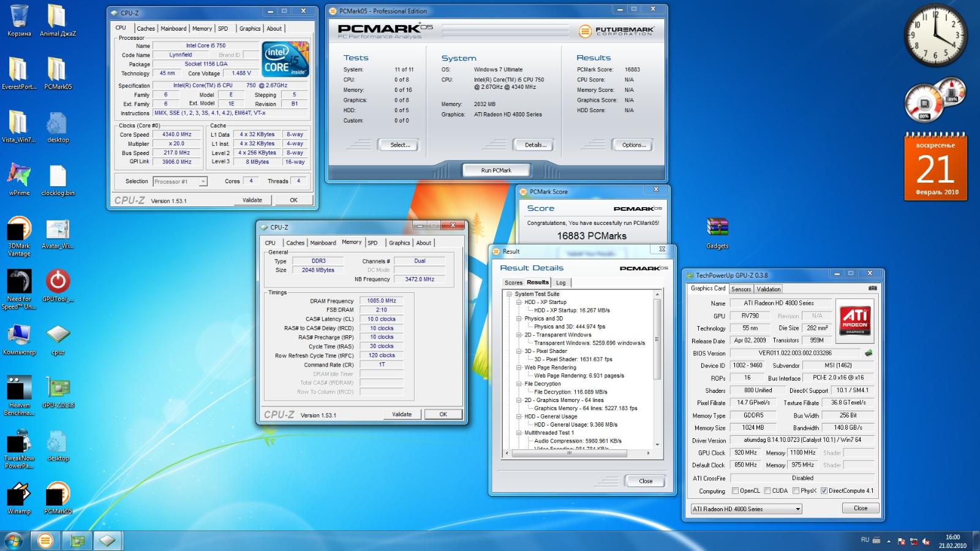The height and width of the screenshot is (551, 980).
Task: Click the muted volume tray icon
Action: click(926, 542)
